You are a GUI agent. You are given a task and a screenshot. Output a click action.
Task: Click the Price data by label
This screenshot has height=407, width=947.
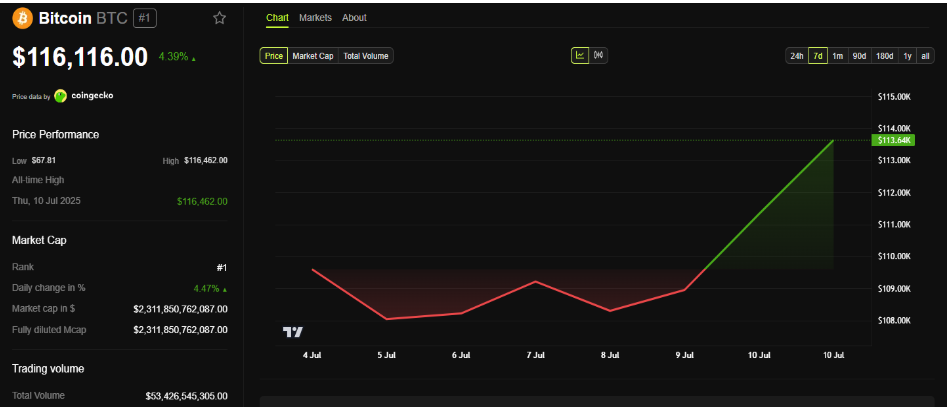(x=31, y=97)
